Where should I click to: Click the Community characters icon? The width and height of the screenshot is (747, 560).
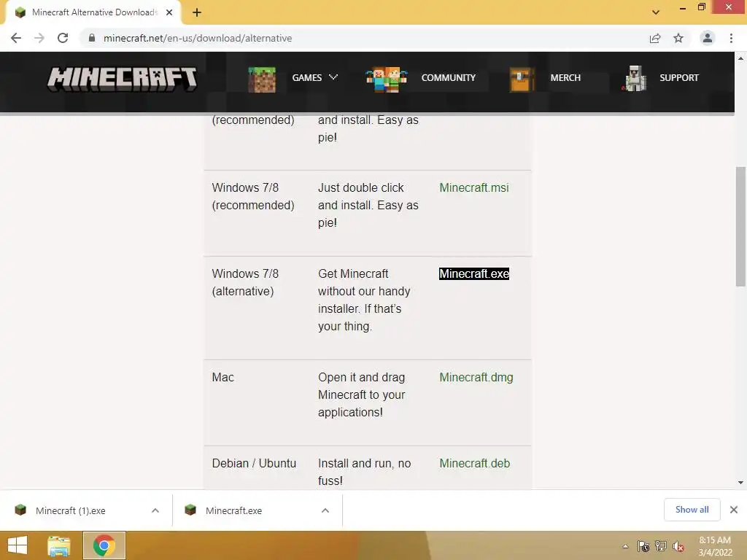(x=387, y=79)
